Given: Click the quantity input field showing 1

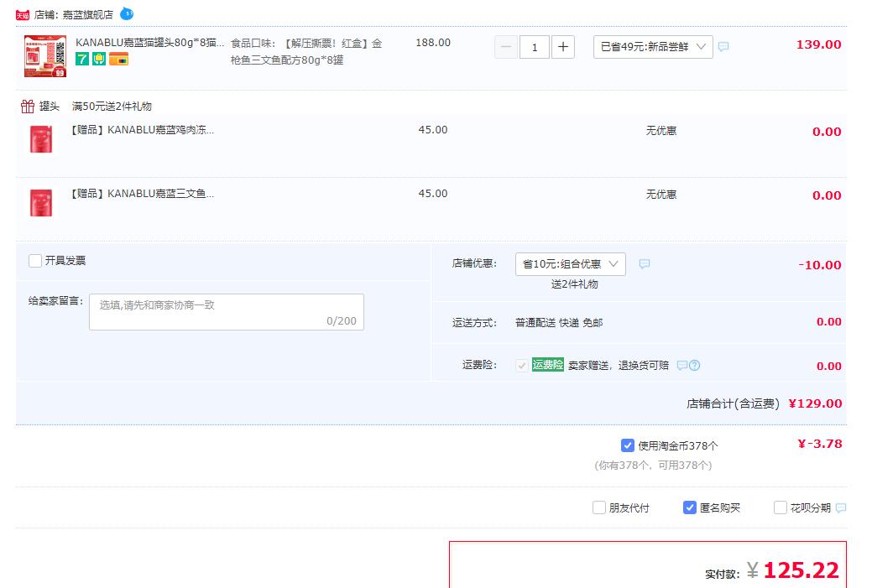Looking at the screenshot, I should click(x=535, y=47).
